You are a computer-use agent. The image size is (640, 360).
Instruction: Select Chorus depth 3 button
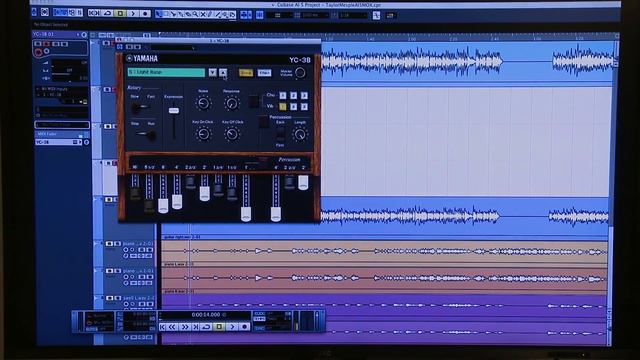click(x=304, y=96)
